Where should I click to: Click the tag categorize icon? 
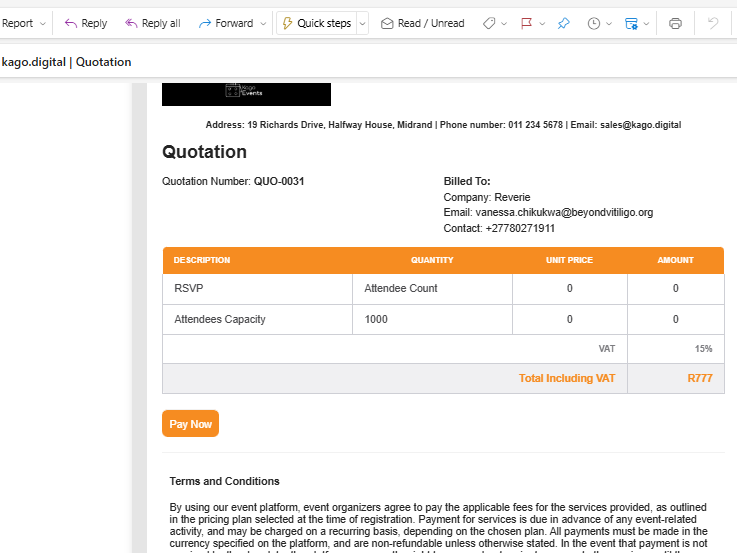(x=489, y=23)
